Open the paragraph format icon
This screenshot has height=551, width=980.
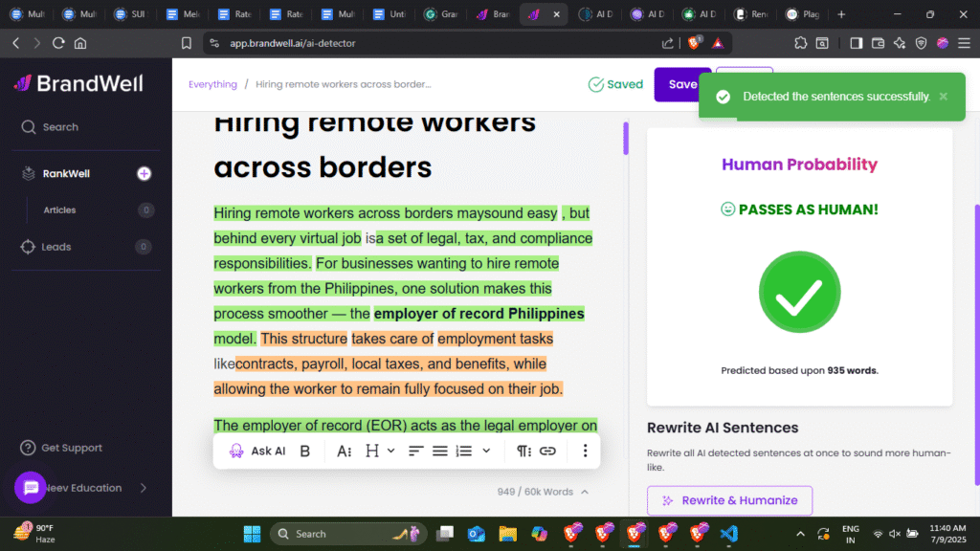tap(523, 451)
